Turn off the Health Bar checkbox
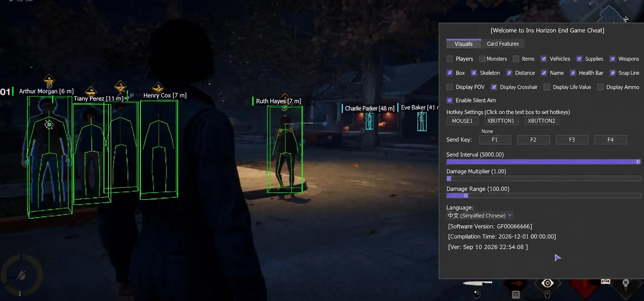Viewport: 644px width, 301px height. click(573, 73)
